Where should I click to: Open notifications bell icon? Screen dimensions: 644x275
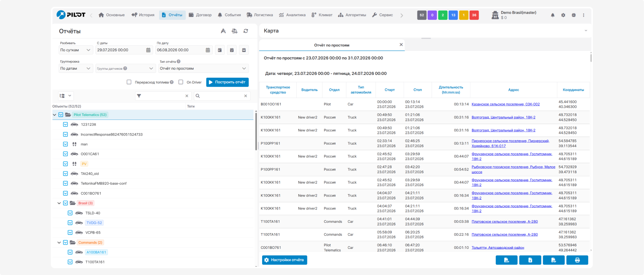tap(552, 15)
